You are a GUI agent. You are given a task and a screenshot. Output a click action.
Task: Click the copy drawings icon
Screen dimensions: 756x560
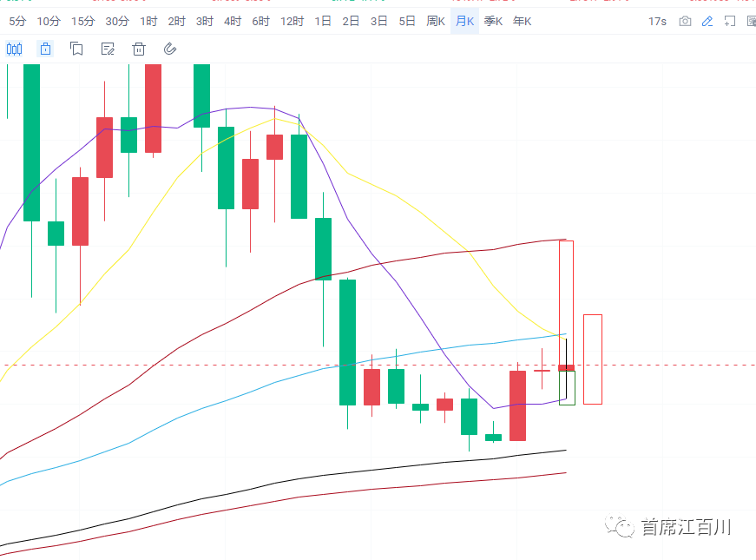point(76,49)
